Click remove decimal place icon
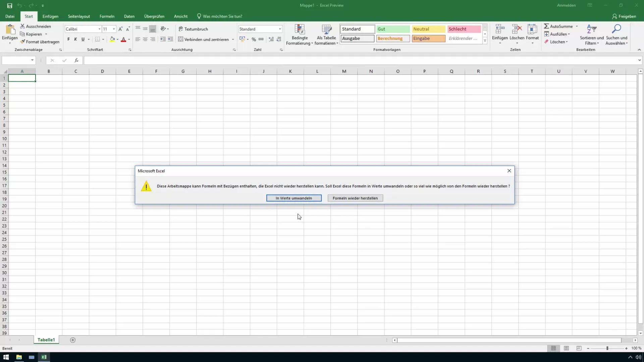Image resolution: width=644 pixels, height=362 pixels. (x=279, y=39)
